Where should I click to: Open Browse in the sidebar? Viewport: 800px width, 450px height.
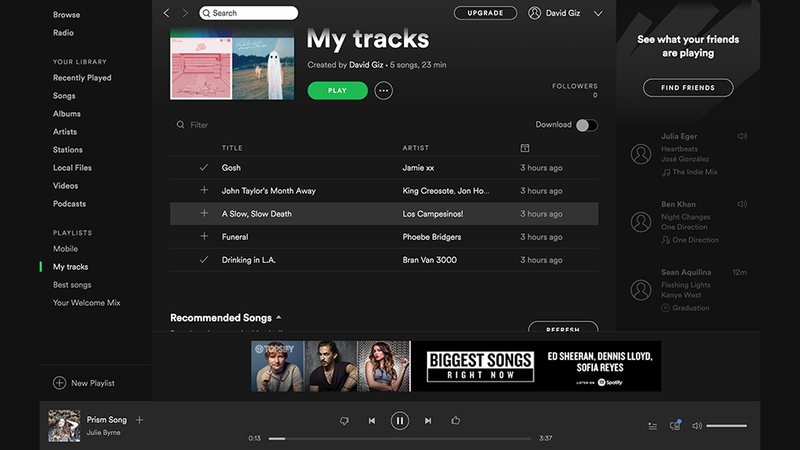(x=66, y=15)
